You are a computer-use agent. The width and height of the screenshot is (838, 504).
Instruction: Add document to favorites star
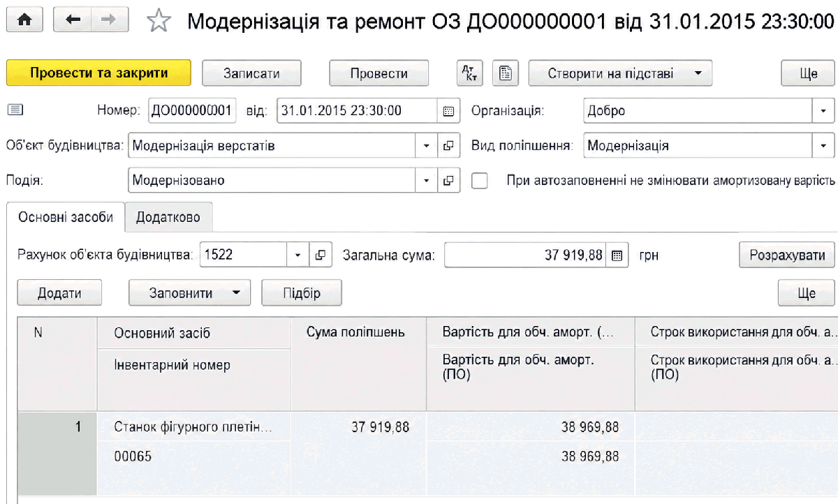click(159, 21)
